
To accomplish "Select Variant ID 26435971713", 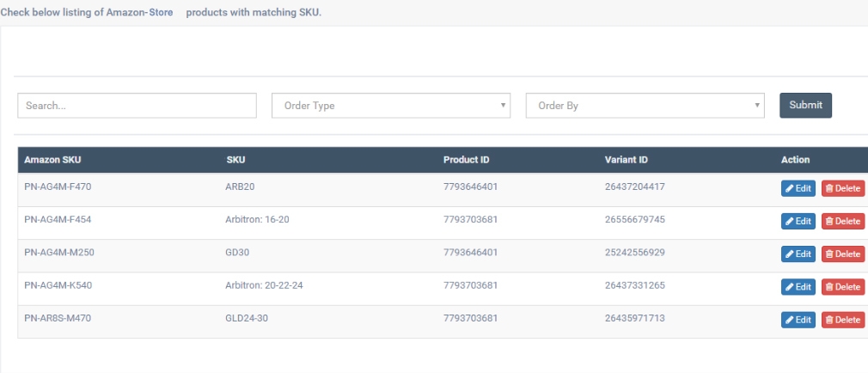I will pyautogui.click(x=635, y=318).
